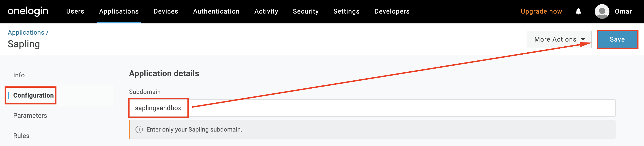This screenshot has width=644, height=146.
Task: Open the Developers menu
Action: (392, 11)
